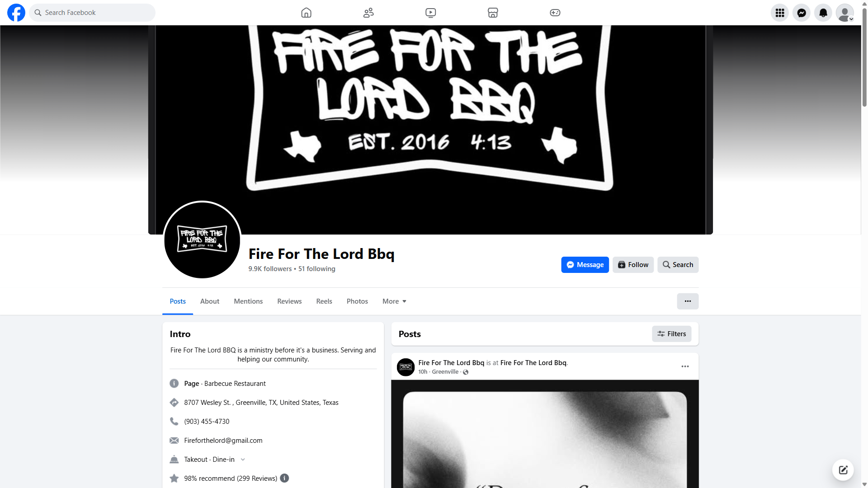The image size is (868, 488).
Task: Open the post options three-dot menu
Action: tap(685, 366)
